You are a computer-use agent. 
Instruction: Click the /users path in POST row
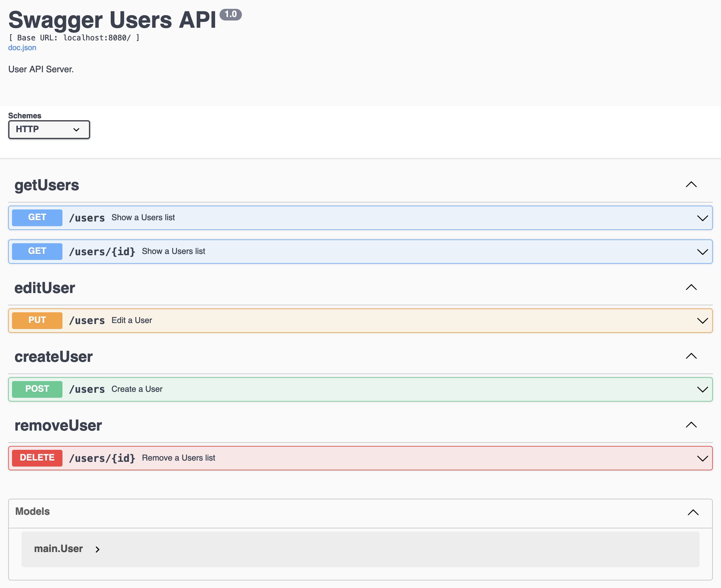click(87, 389)
